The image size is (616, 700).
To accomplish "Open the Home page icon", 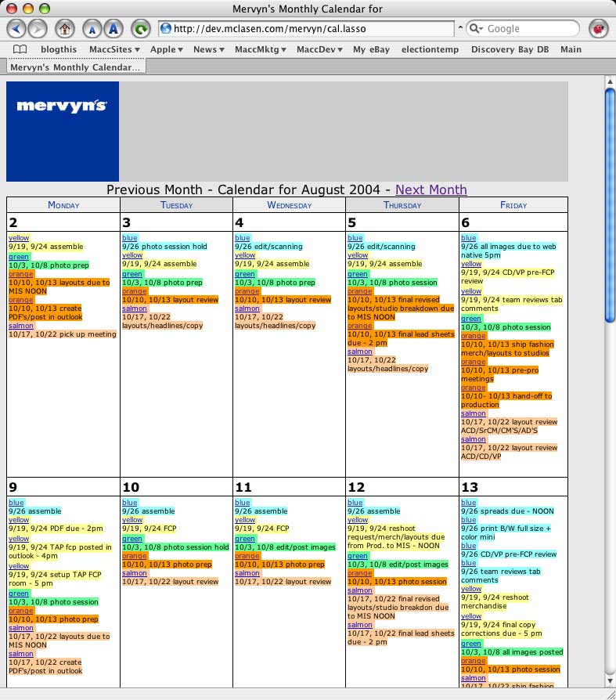I will click(x=65, y=29).
